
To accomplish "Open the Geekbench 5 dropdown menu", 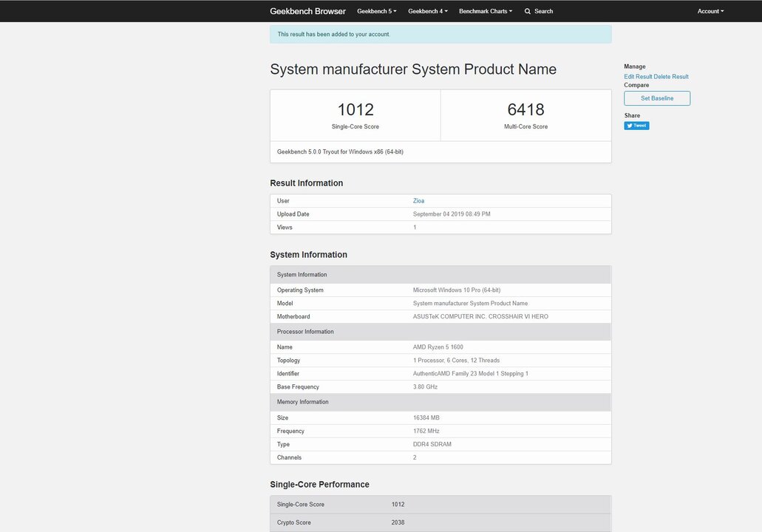I will tap(377, 11).
